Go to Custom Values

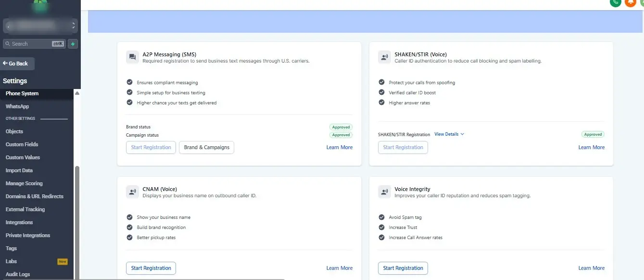tap(23, 157)
